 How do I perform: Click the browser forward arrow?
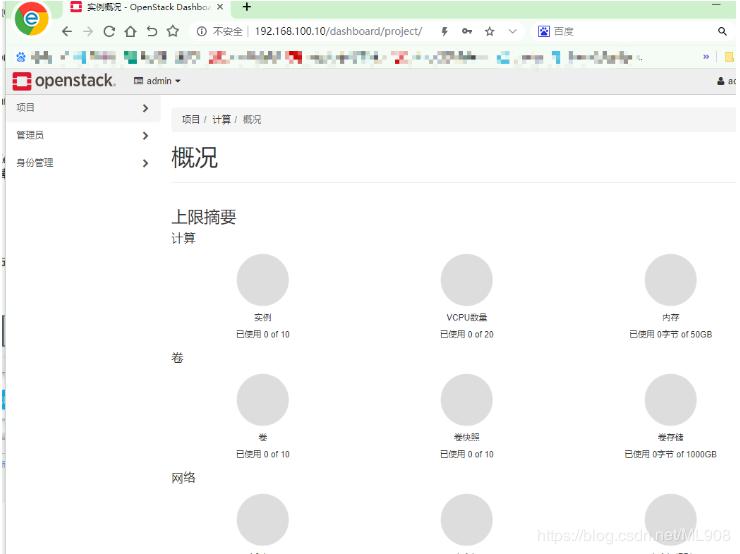(x=88, y=32)
